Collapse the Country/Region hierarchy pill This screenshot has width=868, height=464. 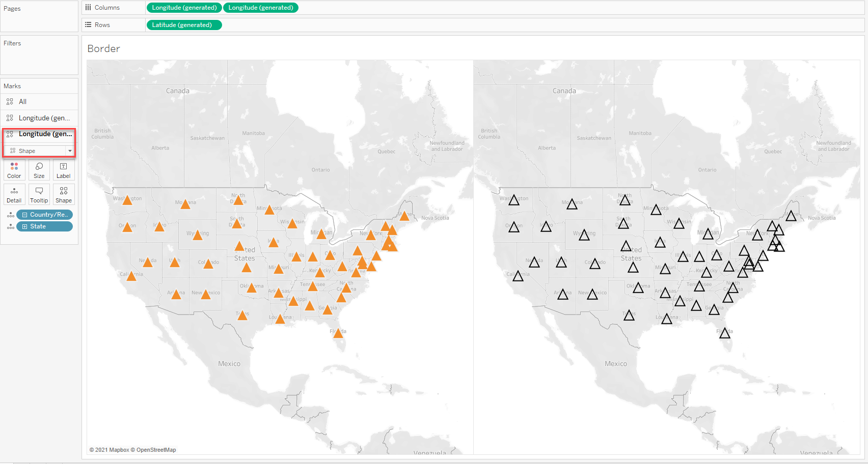coord(24,215)
